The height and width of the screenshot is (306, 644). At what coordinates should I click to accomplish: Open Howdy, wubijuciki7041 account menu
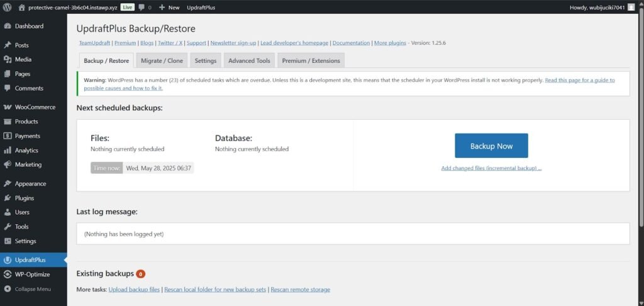[x=597, y=8]
